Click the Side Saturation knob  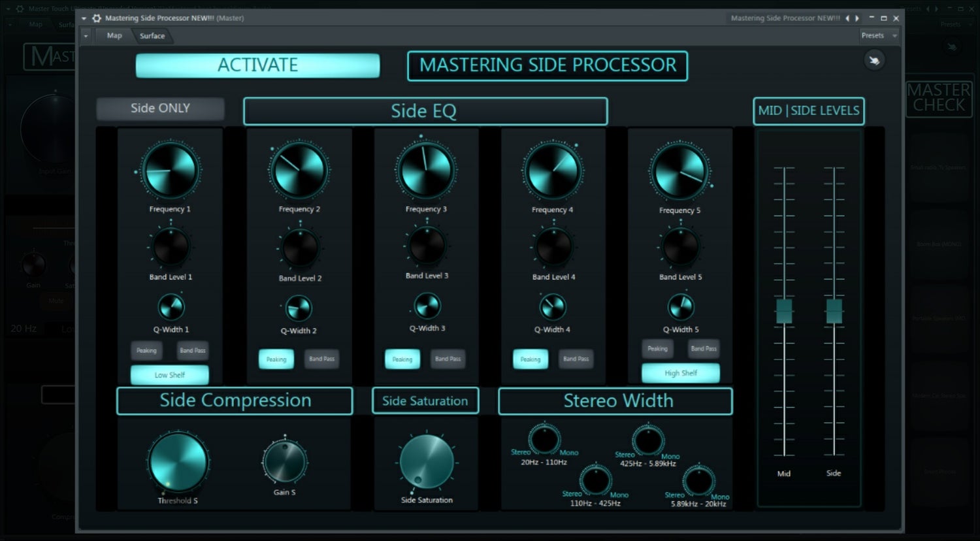[x=425, y=461]
